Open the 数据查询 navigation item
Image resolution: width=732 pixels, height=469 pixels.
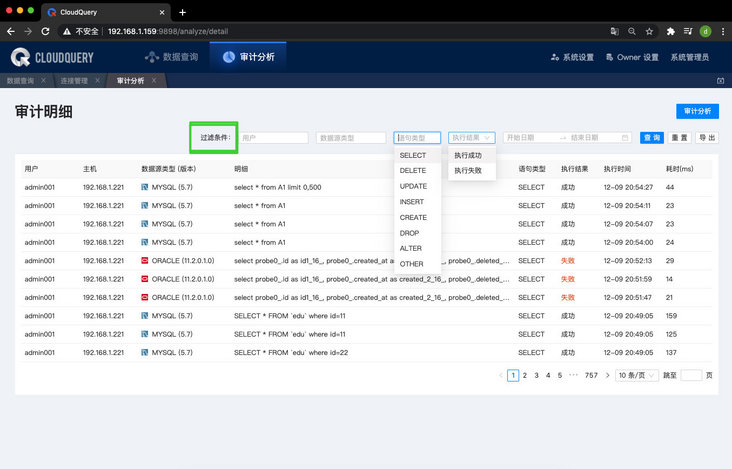pos(171,57)
